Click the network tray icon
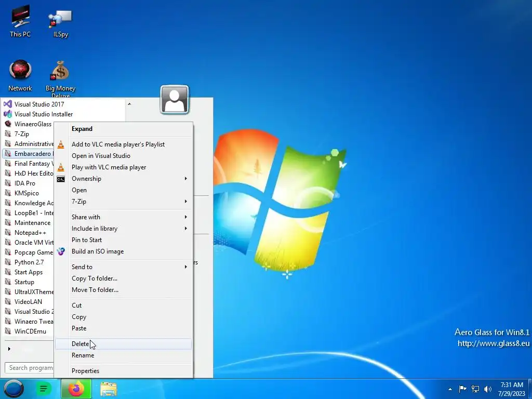 (x=475, y=389)
